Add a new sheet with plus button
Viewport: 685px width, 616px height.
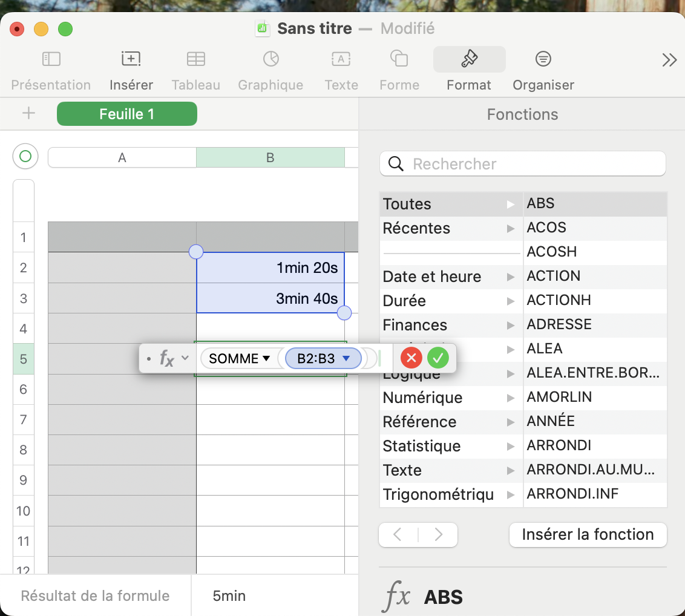click(x=28, y=114)
